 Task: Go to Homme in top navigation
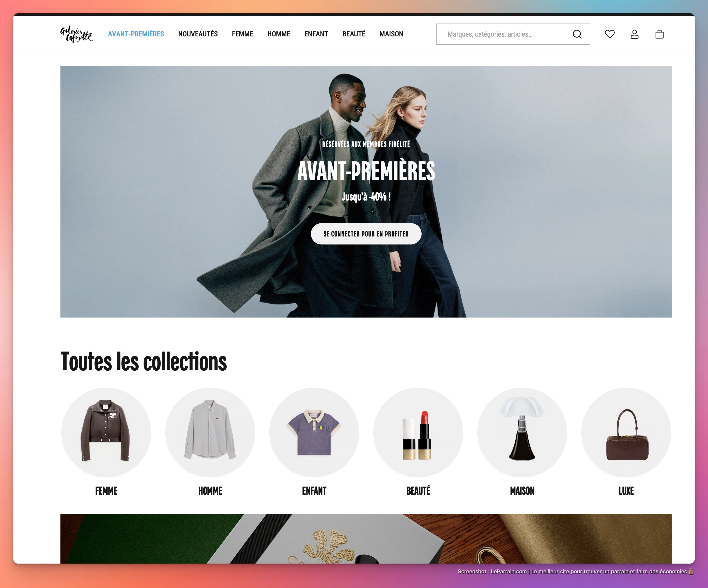pyautogui.click(x=278, y=34)
